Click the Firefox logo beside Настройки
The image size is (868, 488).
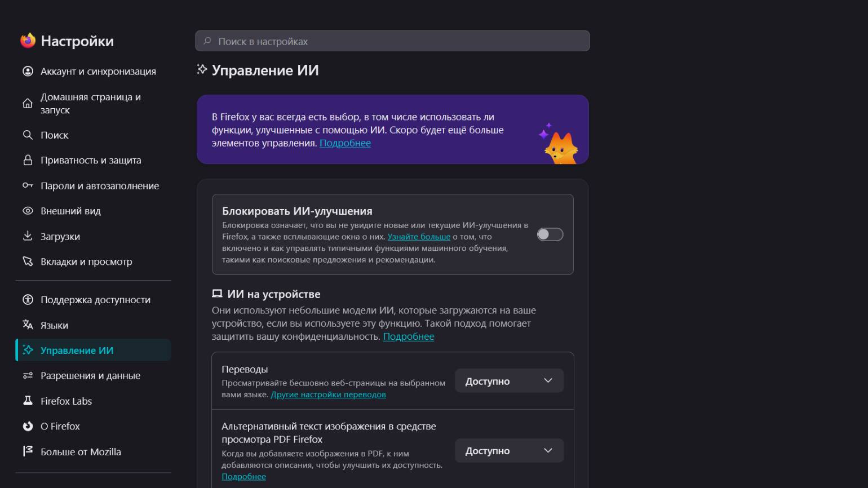click(x=28, y=41)
